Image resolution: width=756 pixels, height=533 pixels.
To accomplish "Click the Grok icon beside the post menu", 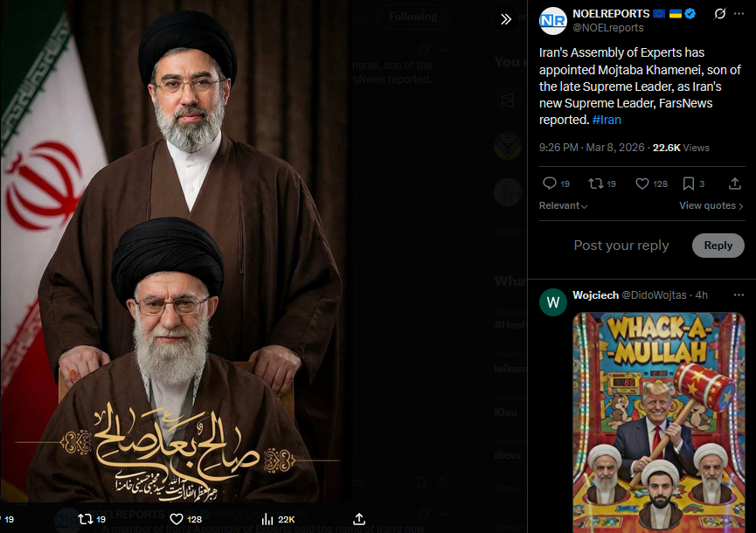I will tap(719, 13).
